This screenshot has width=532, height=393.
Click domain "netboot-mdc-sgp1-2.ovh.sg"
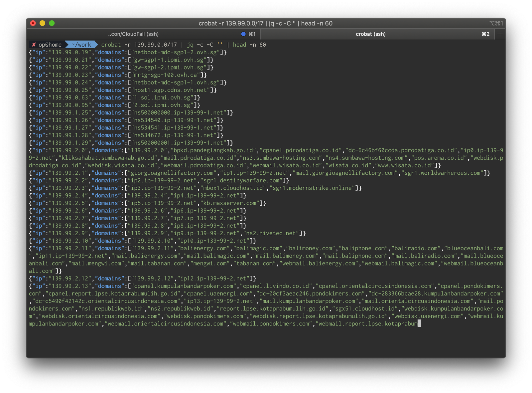177,52
